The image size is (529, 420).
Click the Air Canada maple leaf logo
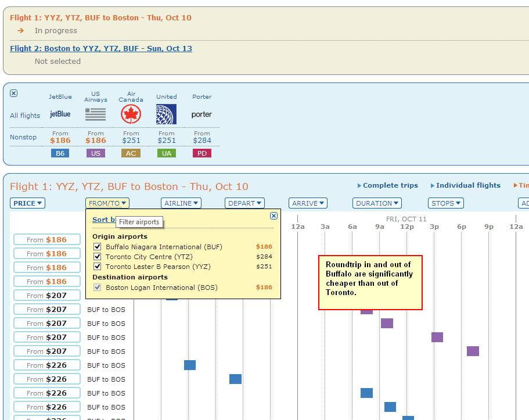[131, 114]
